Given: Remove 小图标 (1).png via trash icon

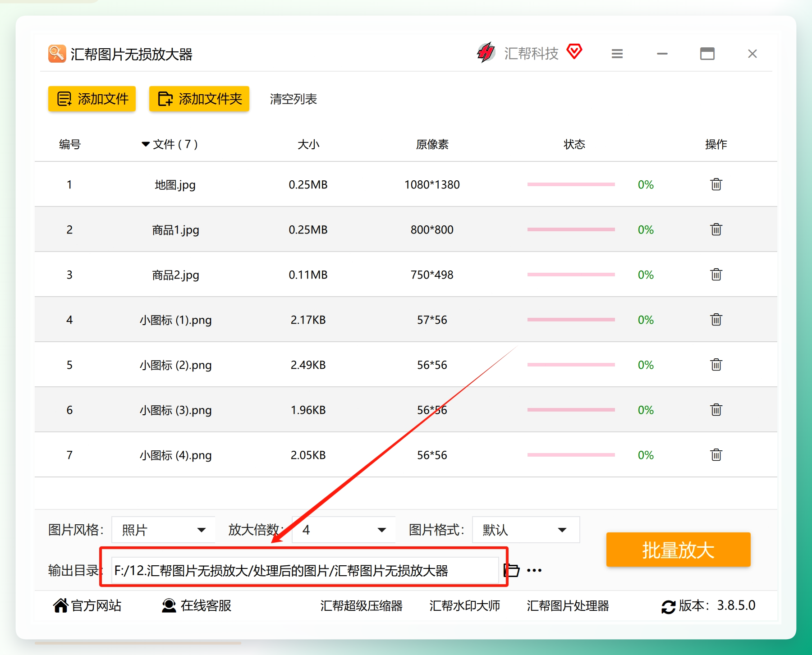Looking at the screenshot, I should tap(716, 320).
